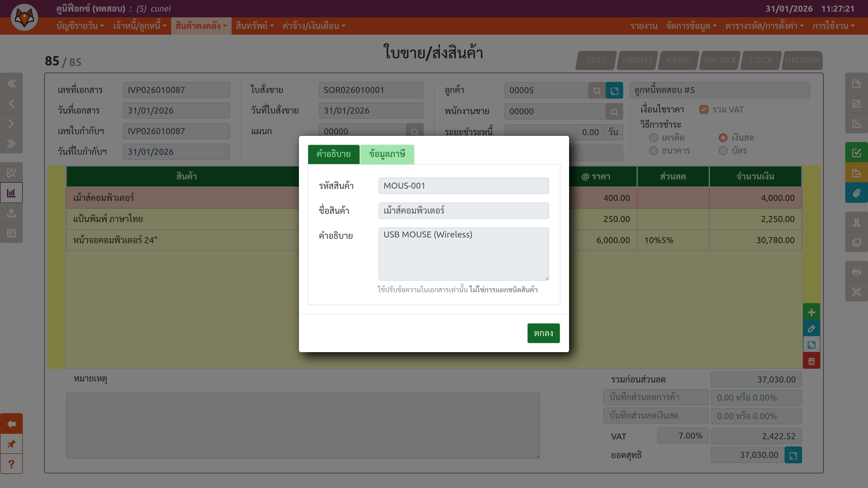Click the bar chart icon on left sidebar
This screenshot has width=868, height=488.
coord(11,193)
